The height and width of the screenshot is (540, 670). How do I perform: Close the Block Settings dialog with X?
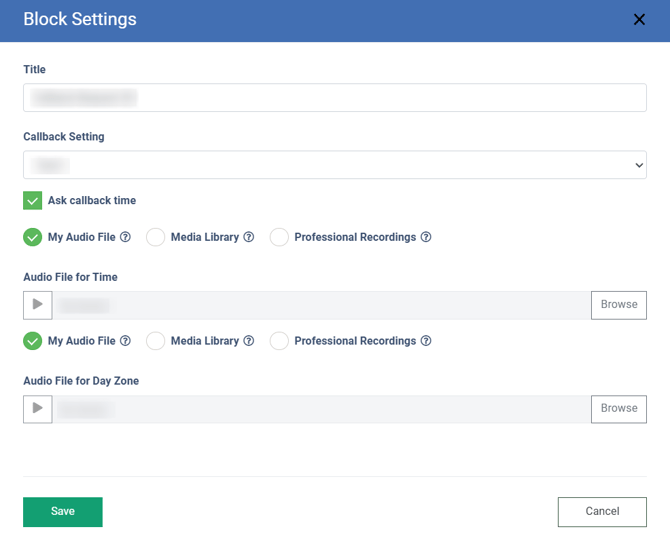tap(639, 20)
